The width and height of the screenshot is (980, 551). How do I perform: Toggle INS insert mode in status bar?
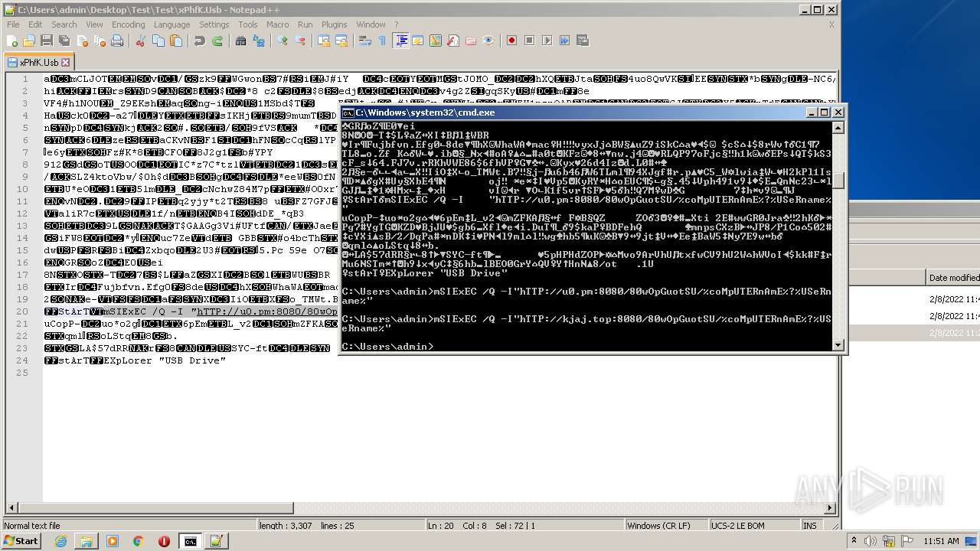click(809, 526)
